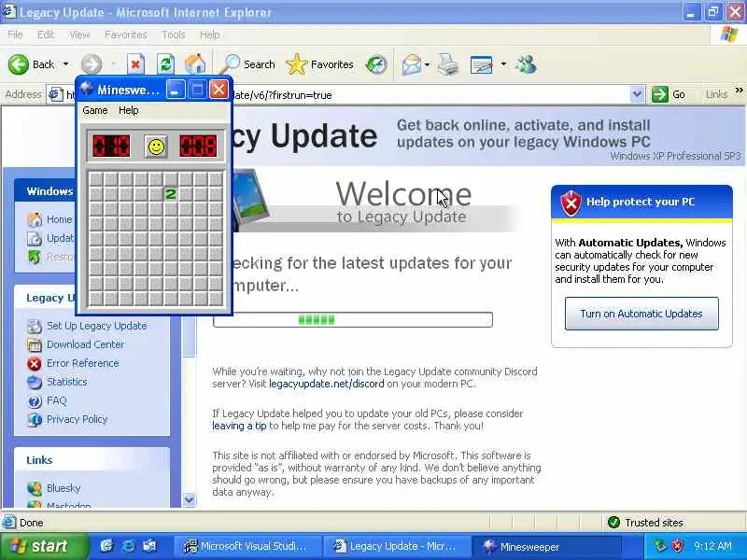Open the address bar dropdown arrow
747x560 pixels.
point(637,94)
